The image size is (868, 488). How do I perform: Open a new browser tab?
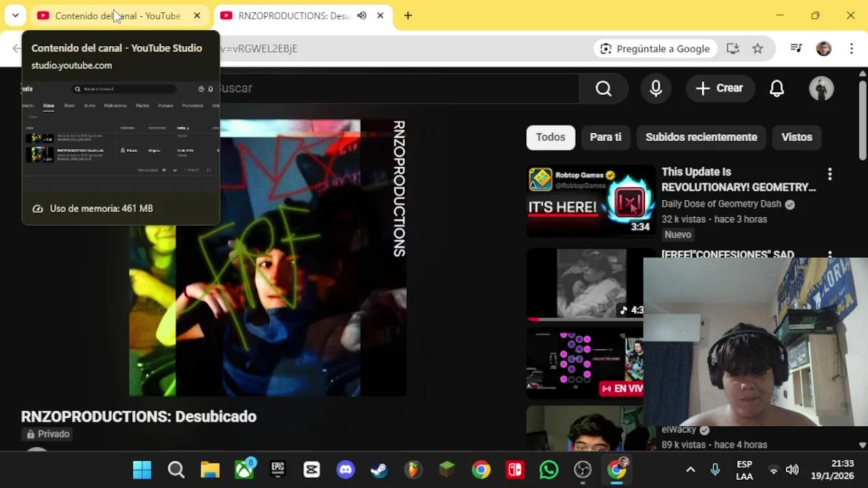[408, 16]
